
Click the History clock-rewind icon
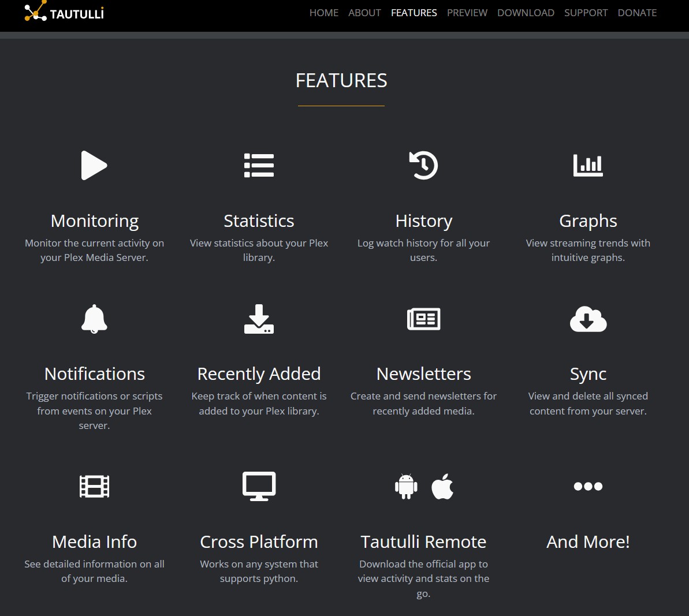[423, 165]
